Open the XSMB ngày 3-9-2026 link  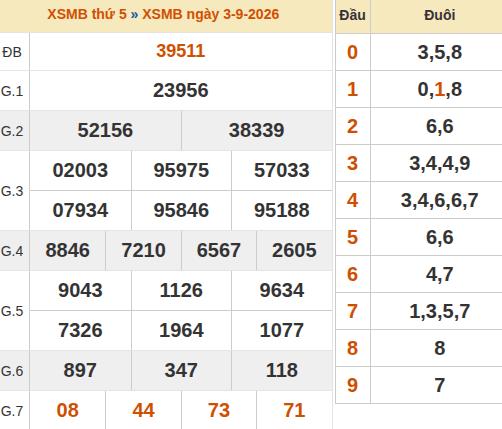(x=210, y=14)
